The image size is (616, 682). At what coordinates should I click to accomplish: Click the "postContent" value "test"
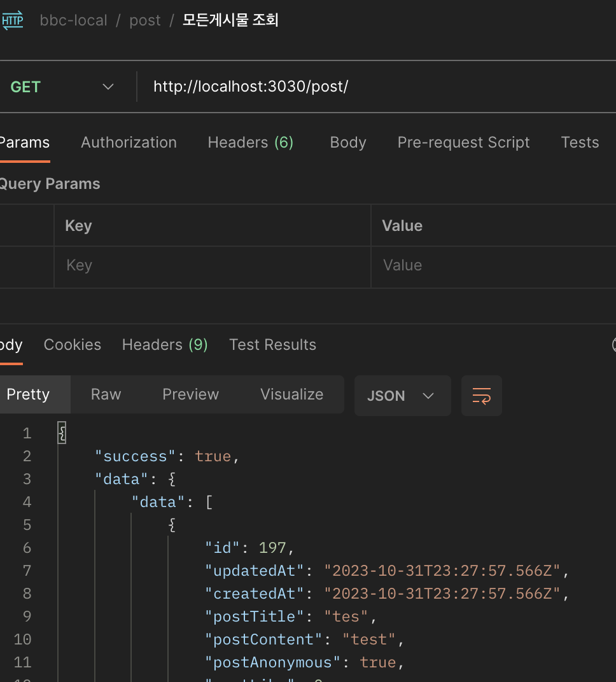369,640
